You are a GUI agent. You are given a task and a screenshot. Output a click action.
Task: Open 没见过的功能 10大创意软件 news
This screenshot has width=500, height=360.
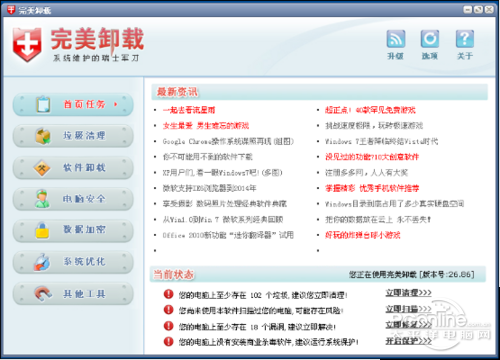pyautogui.click(x=372, y=157)
